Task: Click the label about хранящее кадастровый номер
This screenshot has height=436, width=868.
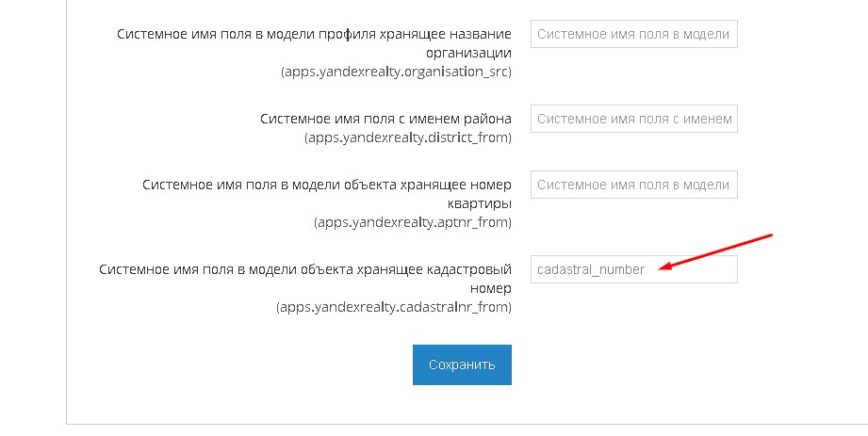Action: pos(305,269)
